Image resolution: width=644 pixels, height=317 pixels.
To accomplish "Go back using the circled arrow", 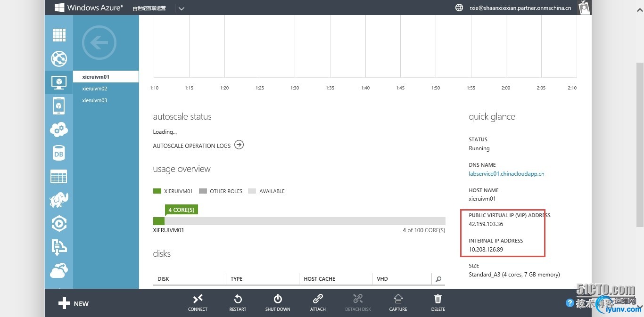I will coord(99,43).
